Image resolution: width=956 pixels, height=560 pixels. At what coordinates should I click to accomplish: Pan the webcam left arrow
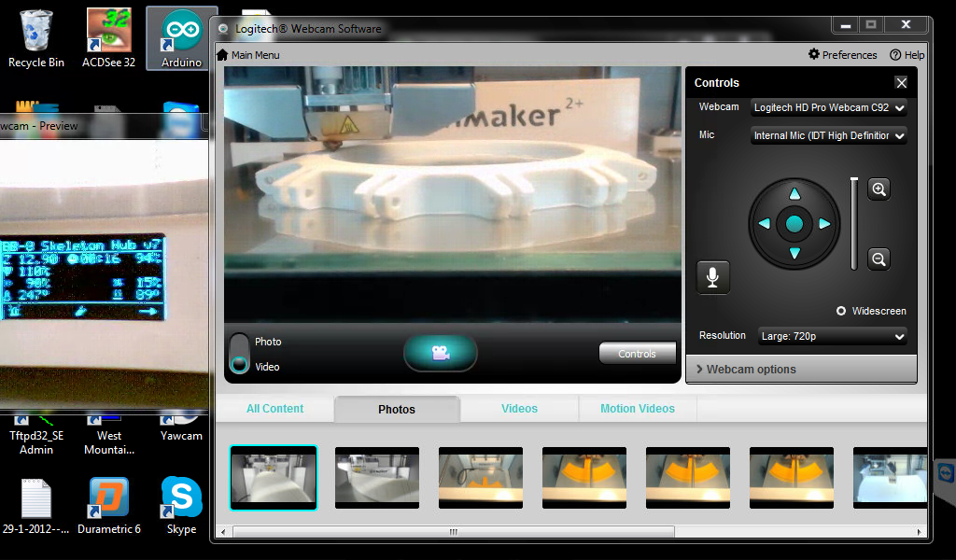coord(765,224)
